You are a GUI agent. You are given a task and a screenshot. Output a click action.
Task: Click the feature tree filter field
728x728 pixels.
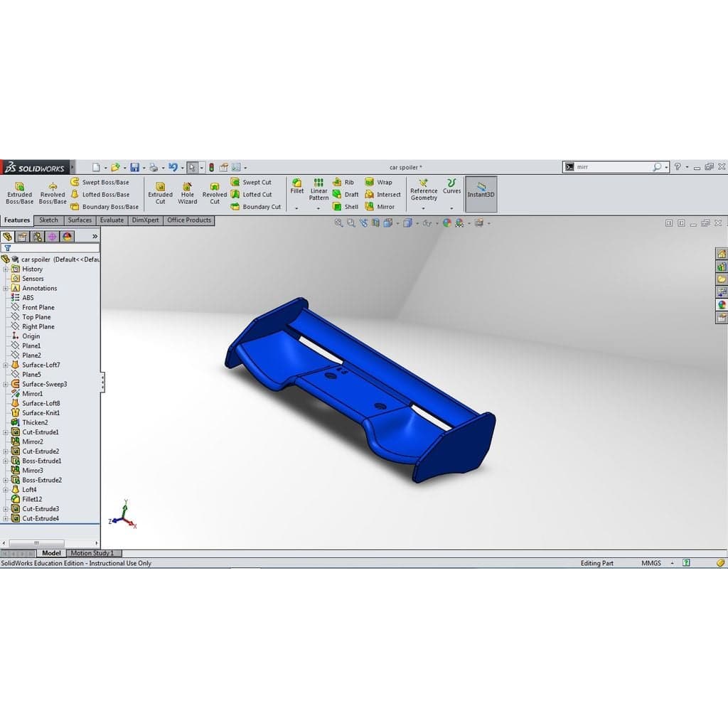(50, 248)
